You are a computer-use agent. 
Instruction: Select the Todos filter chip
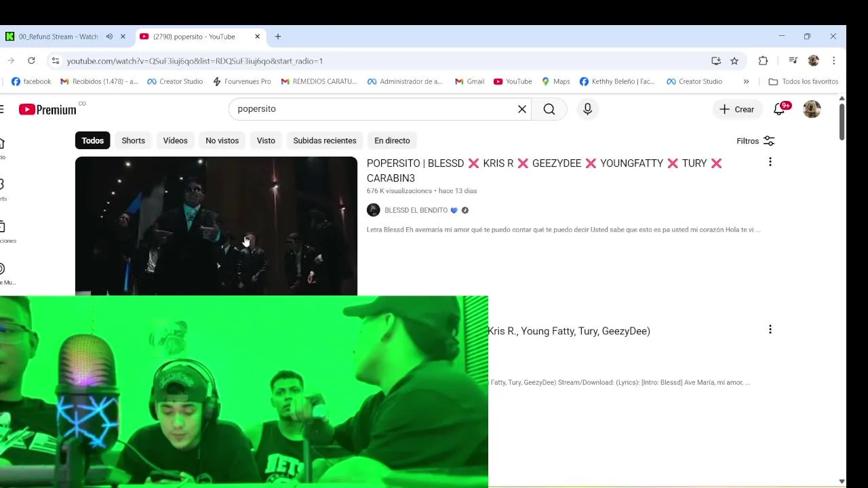[x=93, y=140]
